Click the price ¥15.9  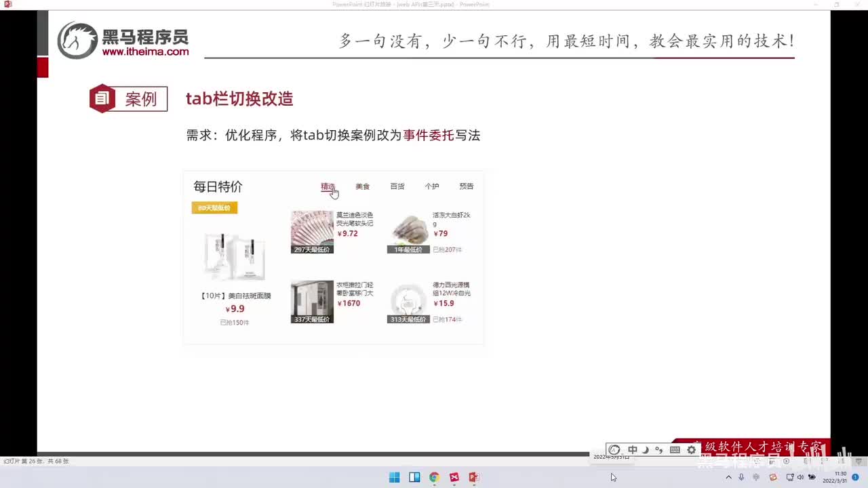pos(443,304)
